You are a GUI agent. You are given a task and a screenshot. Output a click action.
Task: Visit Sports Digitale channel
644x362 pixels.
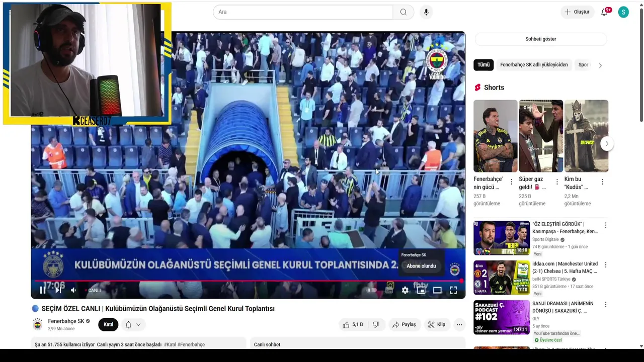click(545, 240)
